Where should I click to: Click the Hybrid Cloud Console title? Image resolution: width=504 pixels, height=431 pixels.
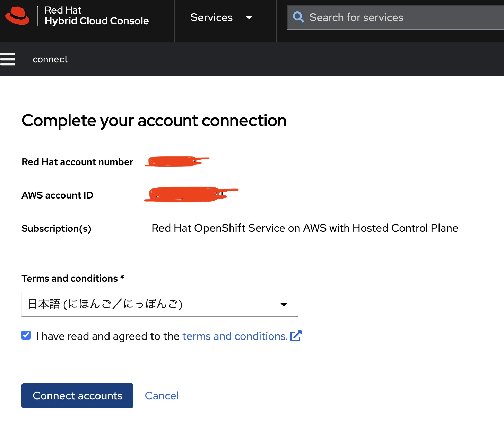(x=97, y=21)
